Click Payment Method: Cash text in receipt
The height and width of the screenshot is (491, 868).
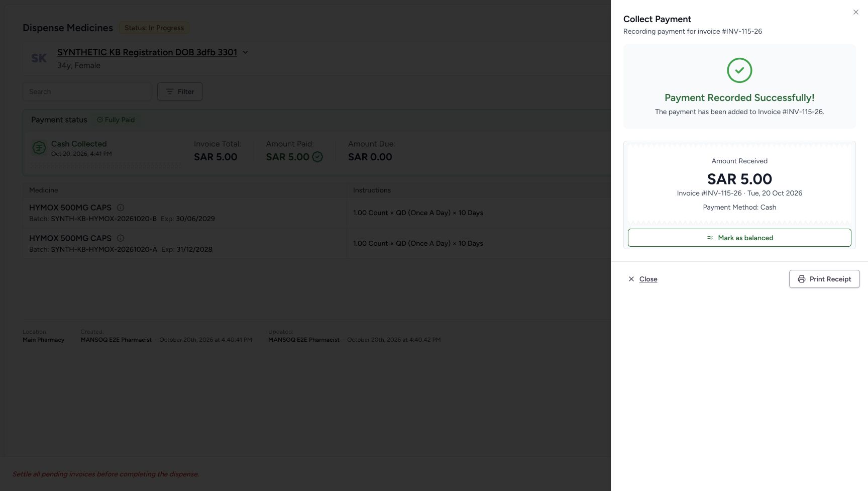pos(739,207)
